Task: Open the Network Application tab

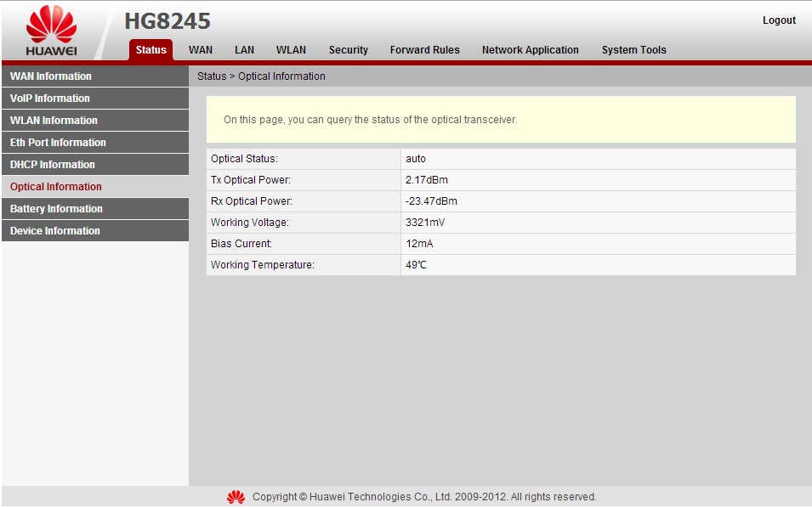Action: coord(531,50)
